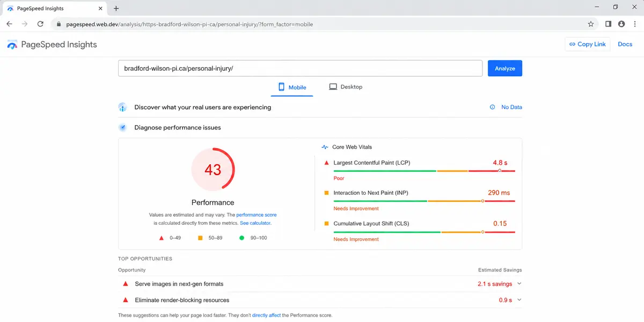
Task: Open the browser side panel icon
Action: point(608,24)
